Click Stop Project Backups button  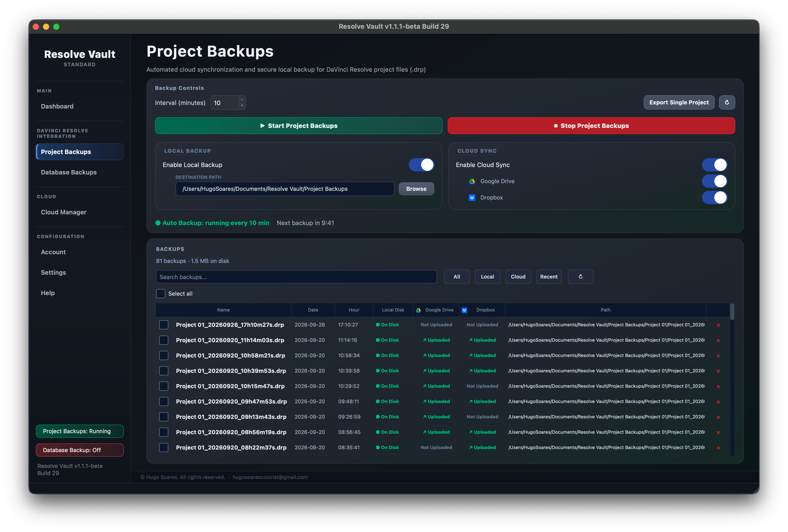tap(591, 125)
